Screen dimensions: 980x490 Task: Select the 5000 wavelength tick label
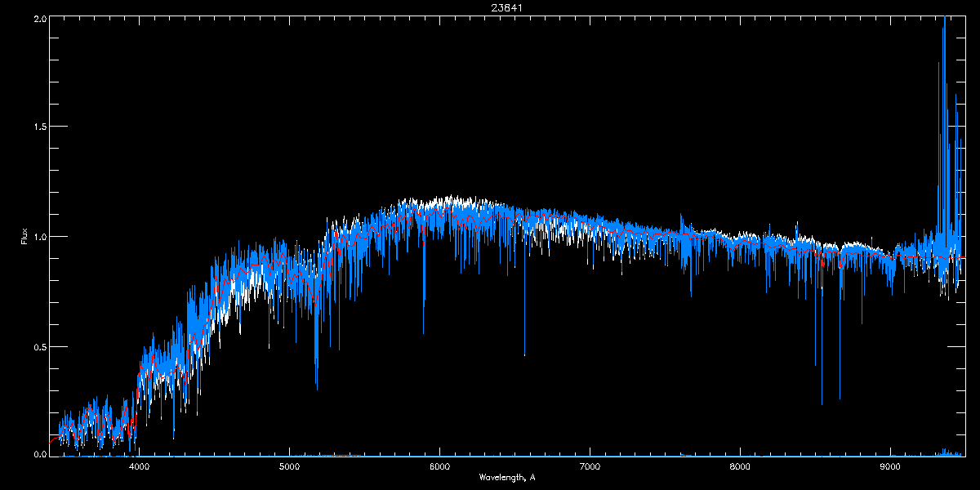(289, 467)
